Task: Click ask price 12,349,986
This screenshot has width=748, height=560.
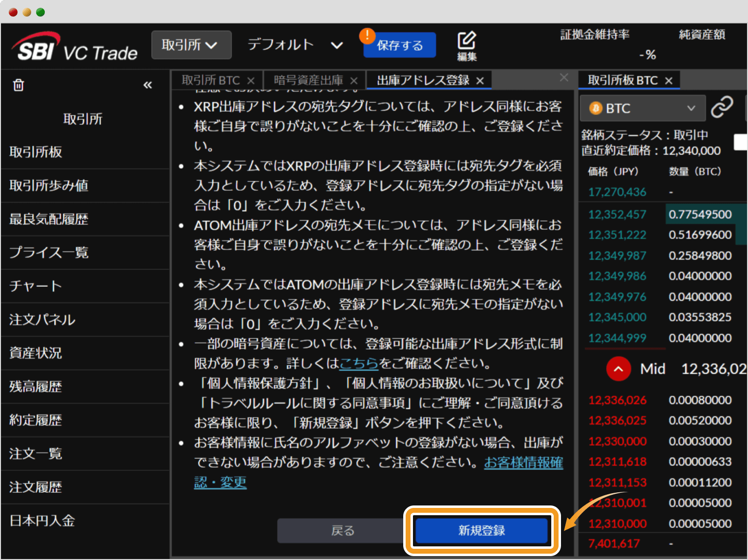Action: tap(617, 276)
